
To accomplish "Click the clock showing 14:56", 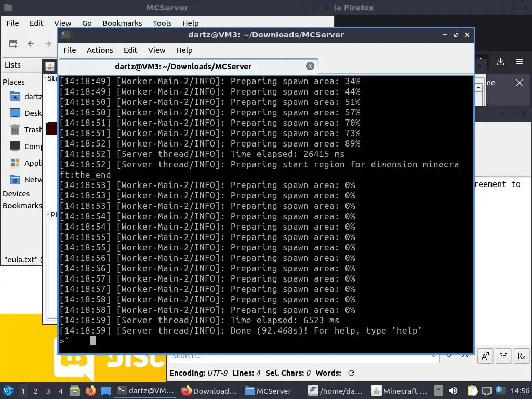I will coord(520,391).
